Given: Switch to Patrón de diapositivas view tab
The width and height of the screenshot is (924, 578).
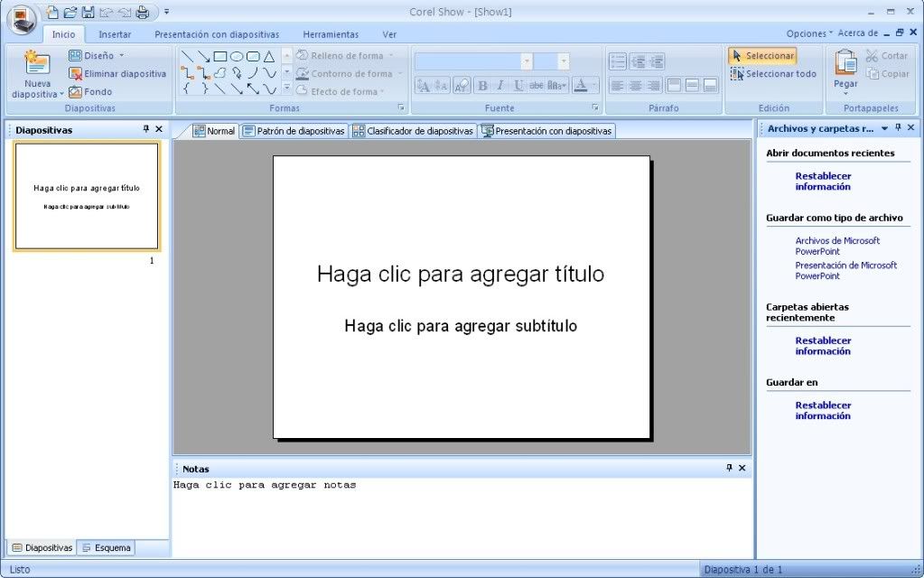Looking at the screenshot, I should coord(294,131).
